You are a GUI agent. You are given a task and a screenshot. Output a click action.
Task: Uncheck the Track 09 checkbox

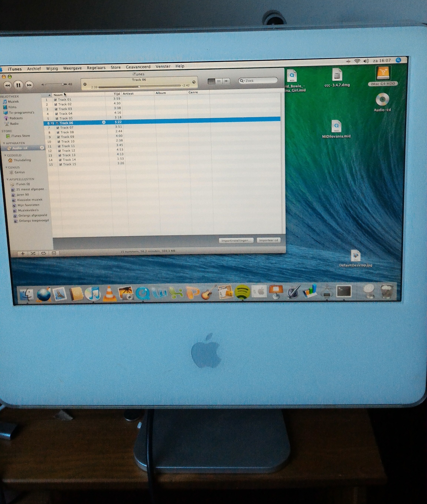59,137
